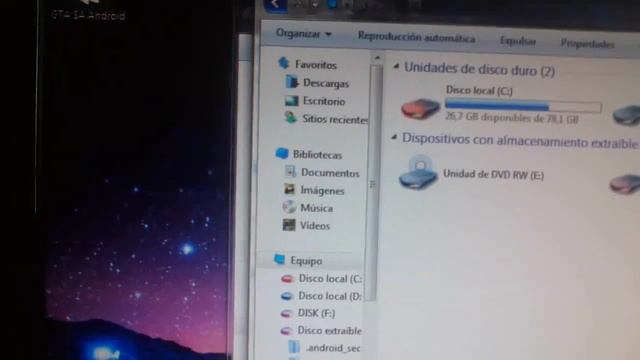The width and height of the screenshot is (640, 360).
Task: Click the Sitios recientes icon
Action: pyautogui.click(x=291, y=118)
